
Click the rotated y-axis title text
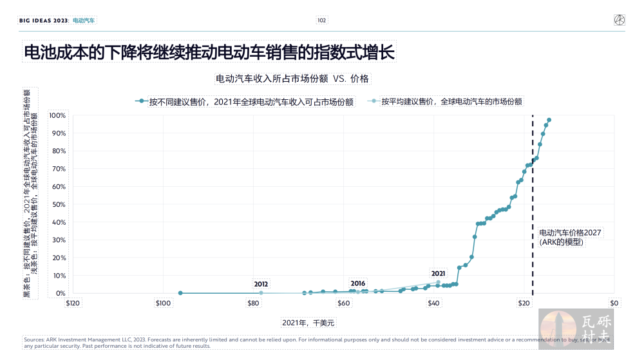click(x=30, y=193)
